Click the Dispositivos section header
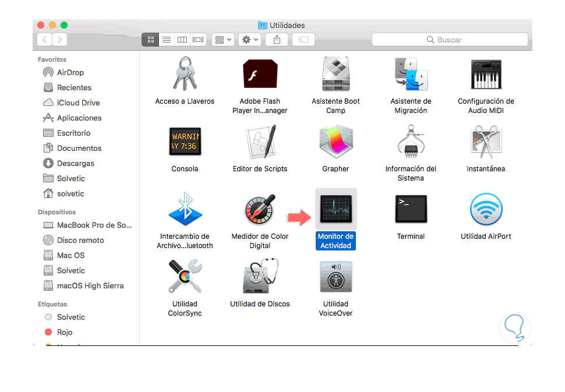The image size is (565, 392). pyautogui.click(x=57, y=212)
